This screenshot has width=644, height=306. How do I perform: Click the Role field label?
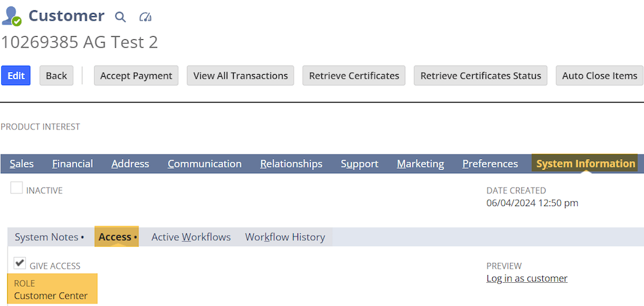tap(24, 283)
